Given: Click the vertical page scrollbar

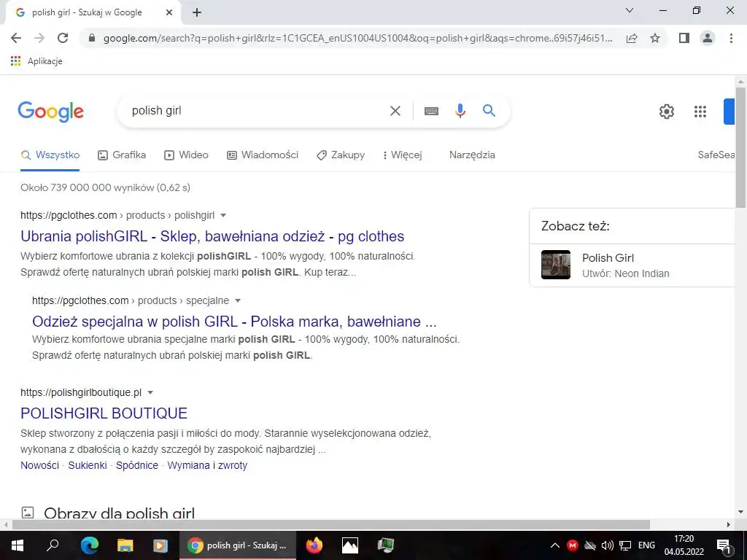Looking at the screenshot, I should click(x=740, y=147).
